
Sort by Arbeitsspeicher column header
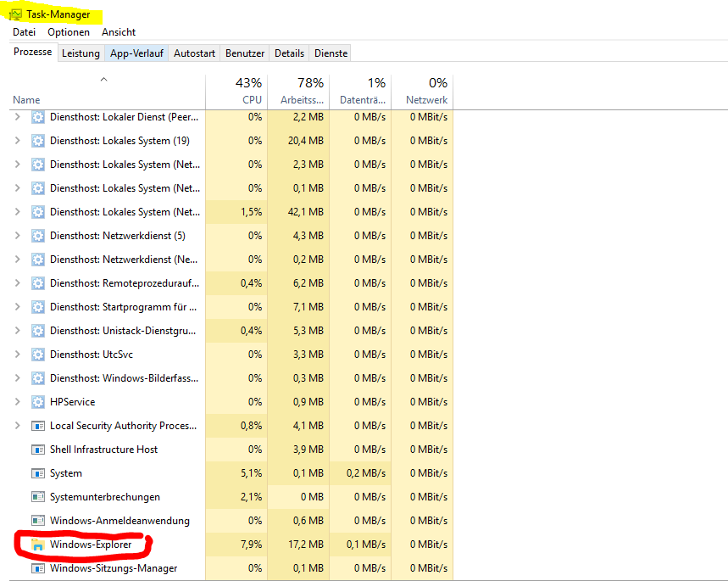(x=298, y=92)
